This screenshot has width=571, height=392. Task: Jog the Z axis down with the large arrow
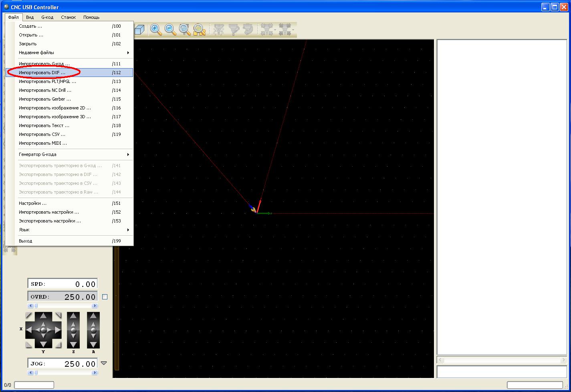[73, 345]
